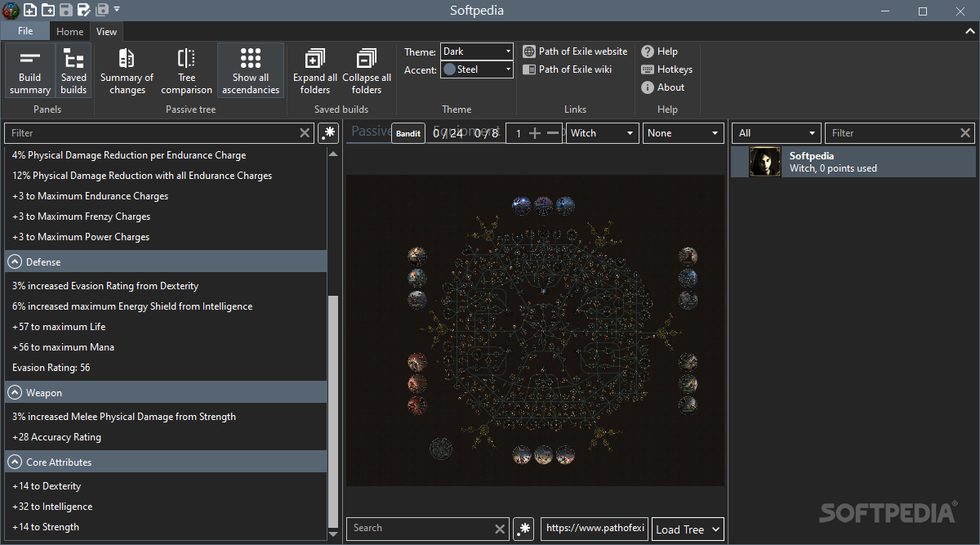Switch to the Passive tree tab
Image resolution: width=980 pixels, height=545 pixels.
click(x=372, y=132)
